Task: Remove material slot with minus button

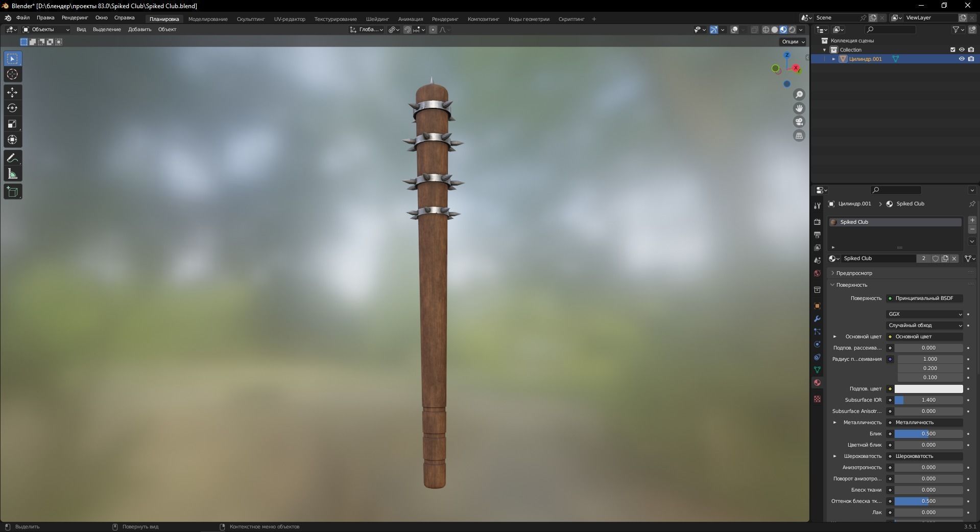Action: pyautogui.click(x=972, y=230)
